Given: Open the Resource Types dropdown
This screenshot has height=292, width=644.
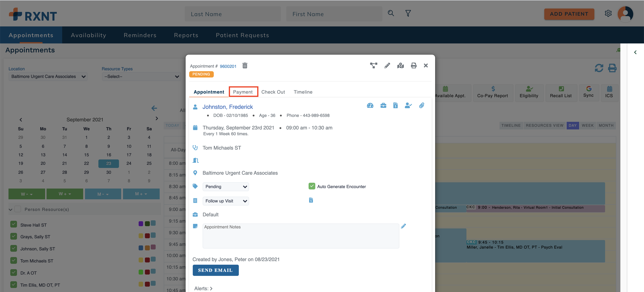Looking at the screenshot, I should pos(141,77).
